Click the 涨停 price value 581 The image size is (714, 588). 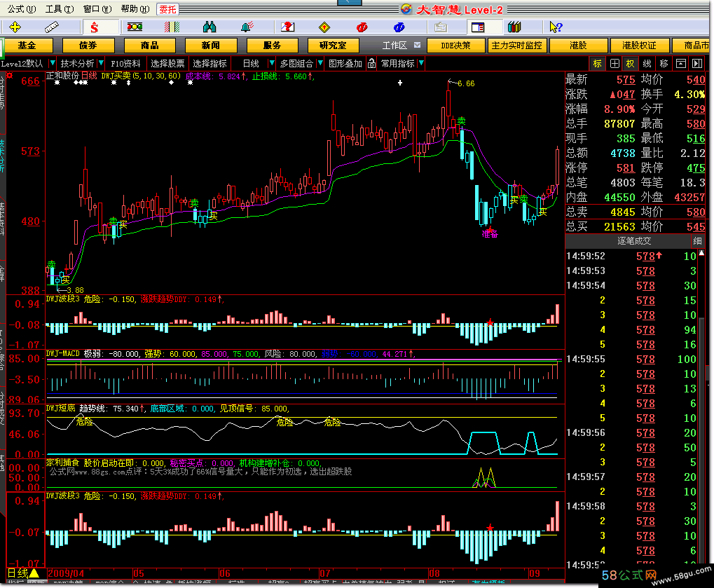[626, 168]
